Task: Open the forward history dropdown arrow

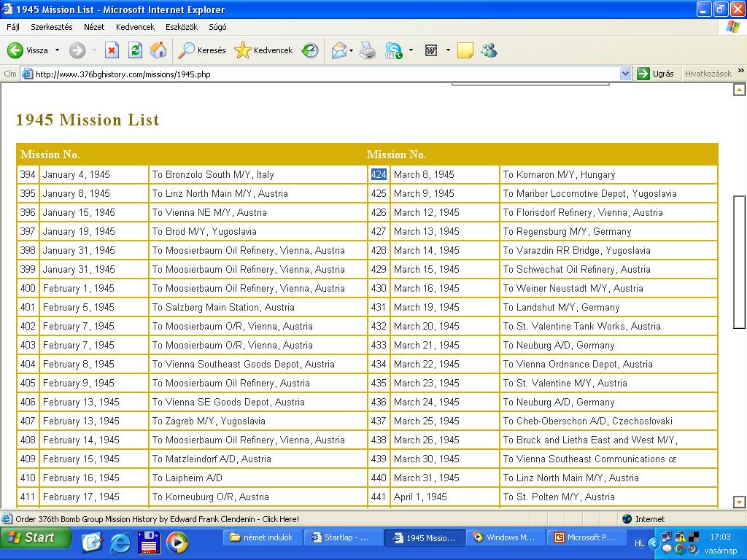Action: [x=94, y=50]
